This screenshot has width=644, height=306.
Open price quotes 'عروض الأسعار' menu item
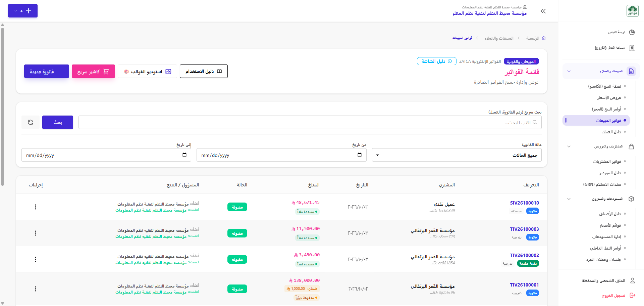(609, 98)
